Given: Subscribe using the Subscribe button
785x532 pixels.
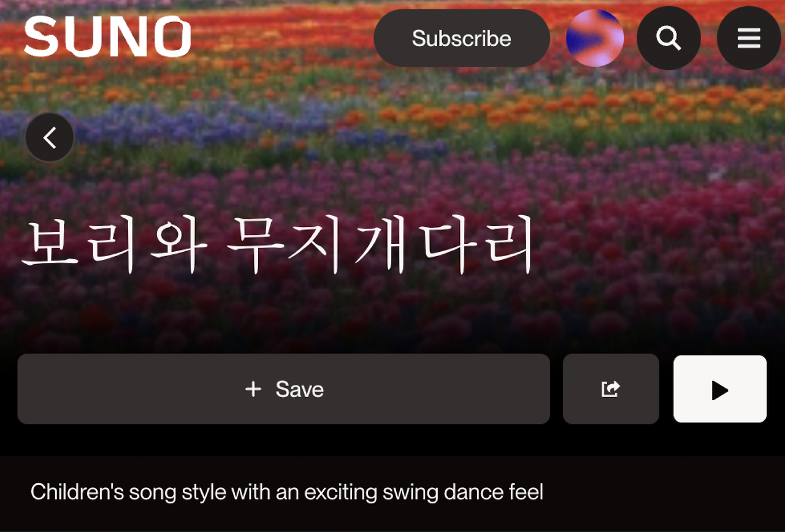Looking at the screenshot, I should [x=462, y=38].
